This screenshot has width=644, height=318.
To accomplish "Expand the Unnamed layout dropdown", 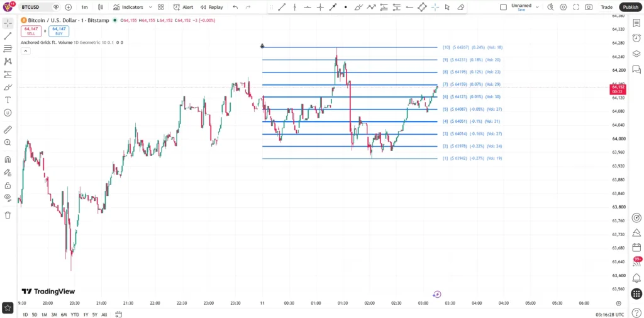I will [537, 7].
